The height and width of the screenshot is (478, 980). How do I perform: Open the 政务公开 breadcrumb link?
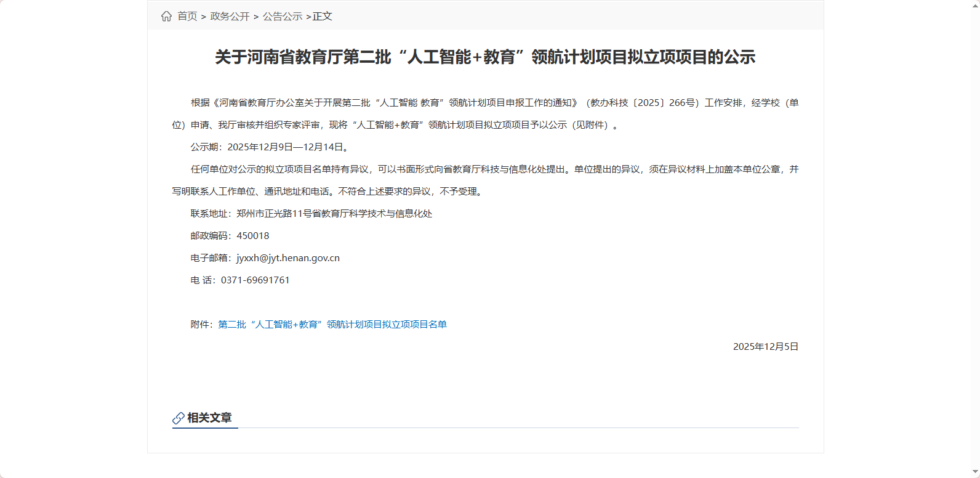(x=230, y=16)
